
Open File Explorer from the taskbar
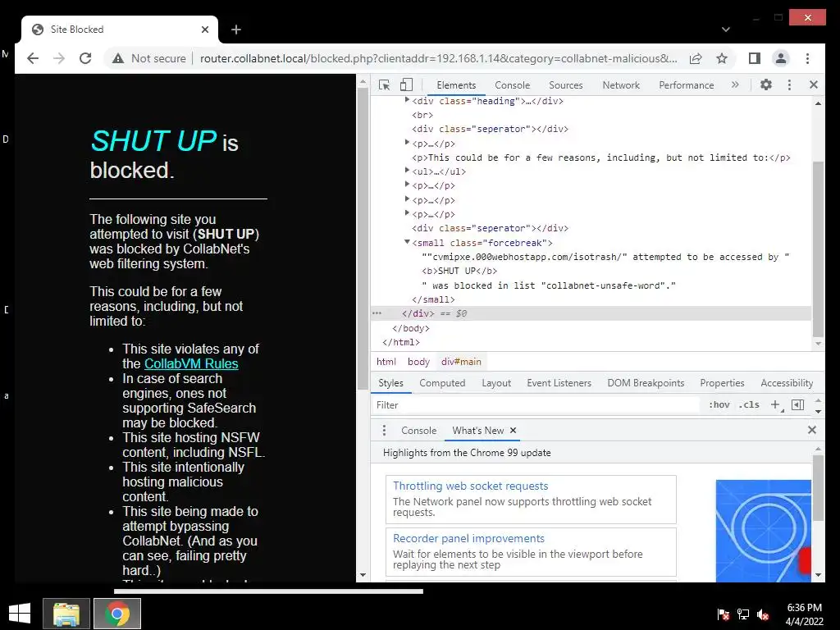tap(66, 614)
